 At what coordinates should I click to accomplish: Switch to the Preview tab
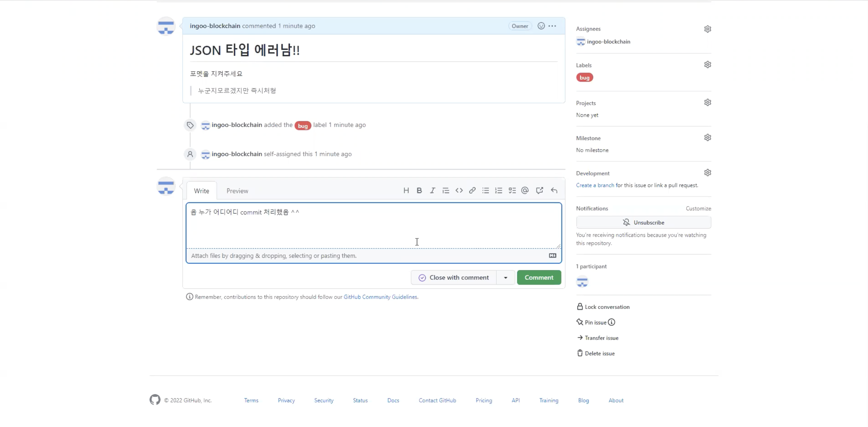click(x=237, y=191)
